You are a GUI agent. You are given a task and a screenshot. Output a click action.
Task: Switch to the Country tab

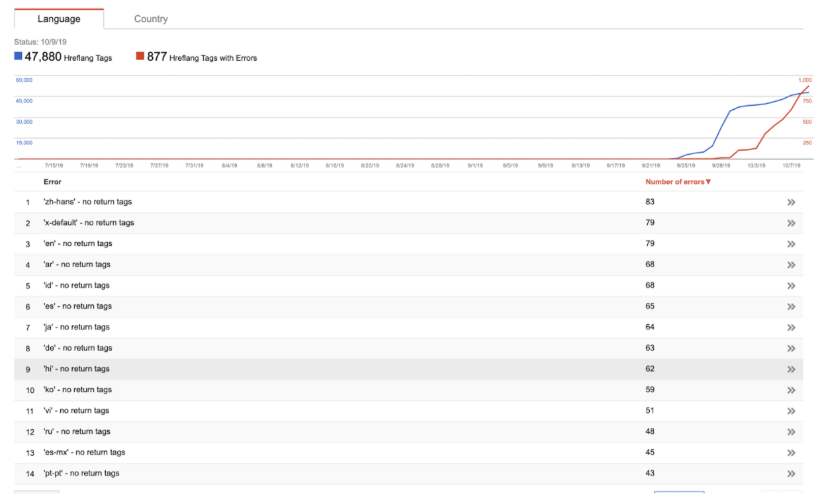click(x=150, y=19)
